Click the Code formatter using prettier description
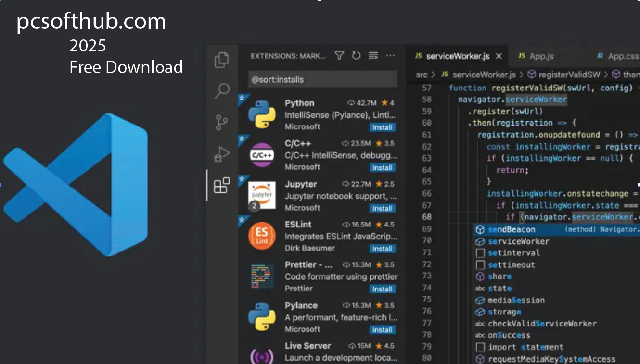This screenshot has height=364, width=640. click(341, 276)
